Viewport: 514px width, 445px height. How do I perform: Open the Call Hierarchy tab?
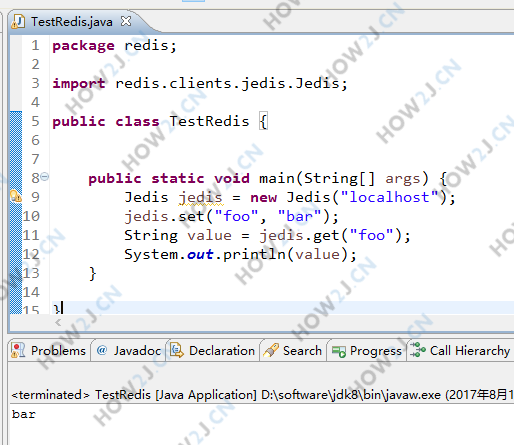click(461, 351)
